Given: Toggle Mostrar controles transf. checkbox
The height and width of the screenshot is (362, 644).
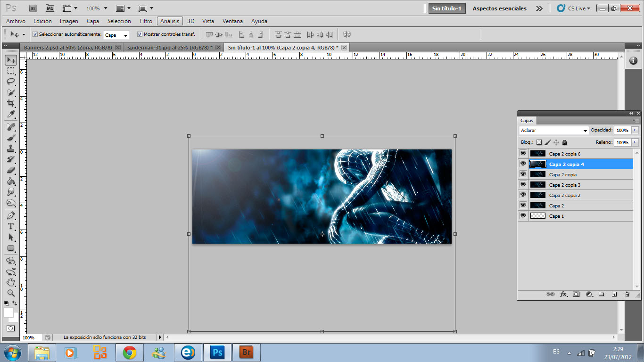Looking at the screenshot, I should click(140, 34).
